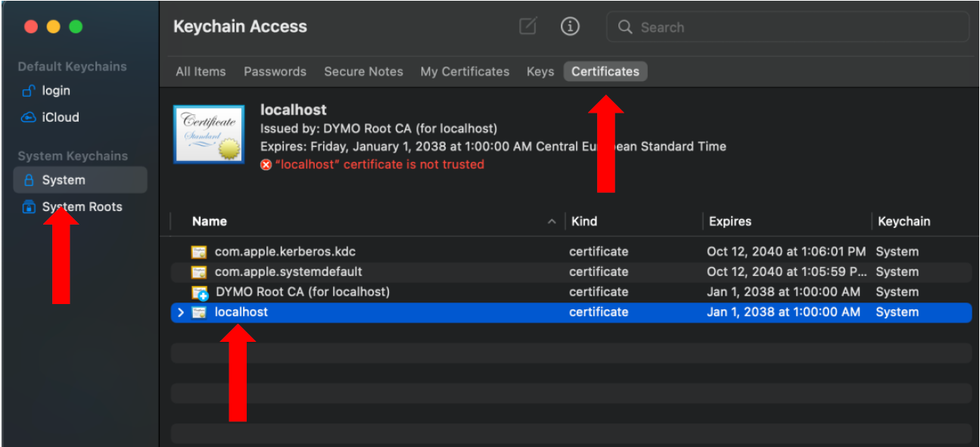Click the iCloud keychain cloud icon
The height and width of the screenshot is (447, 980).
point(29,117)
